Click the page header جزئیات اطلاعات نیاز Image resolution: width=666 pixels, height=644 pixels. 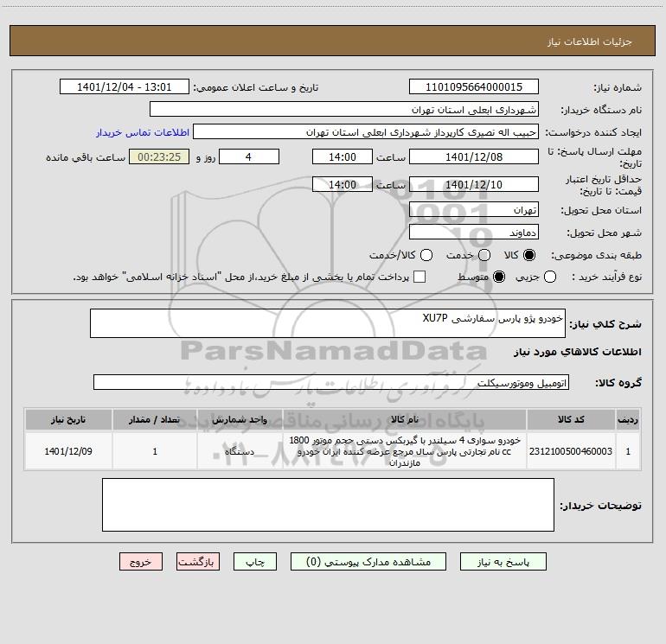coord(590,41)
